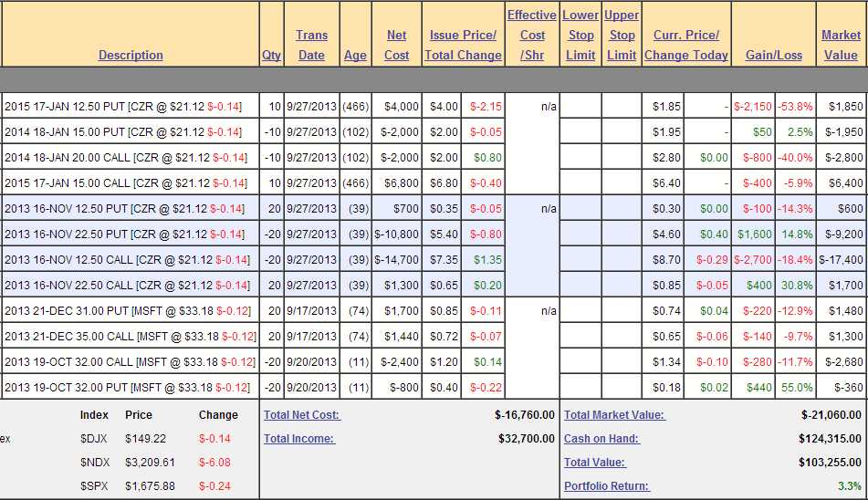Open the Total Income link

(298, 438)
